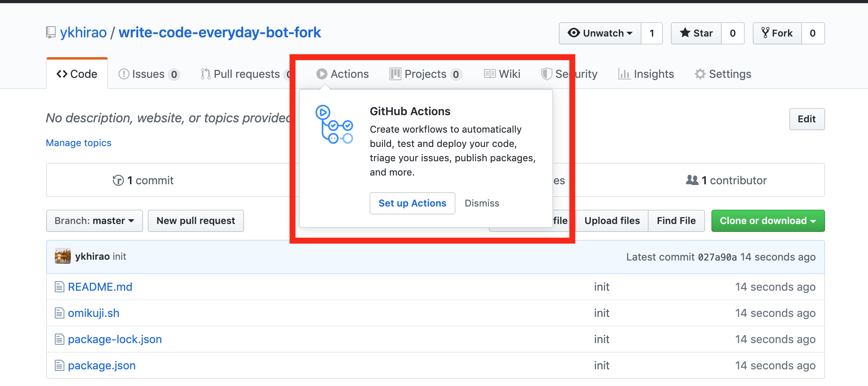The height and width of the screenshot is (386, 868).
Task: Open package-lock.json file
Action: coord(115,339)
